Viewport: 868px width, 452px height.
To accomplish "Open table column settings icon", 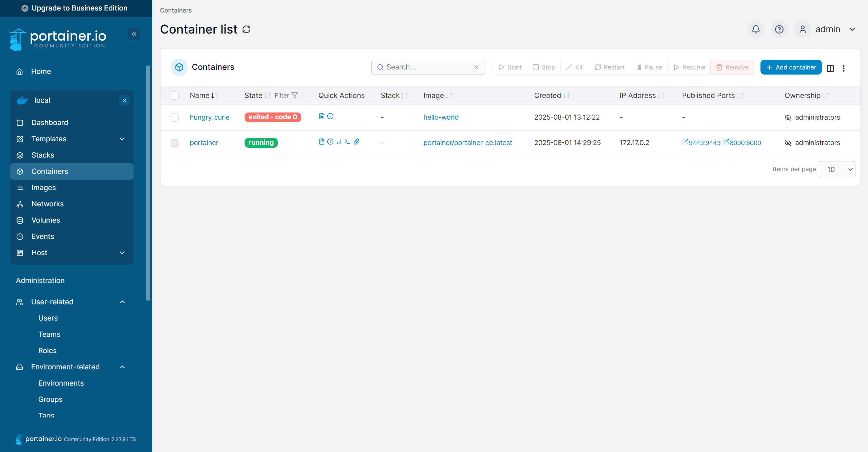I will pos(830,68).
